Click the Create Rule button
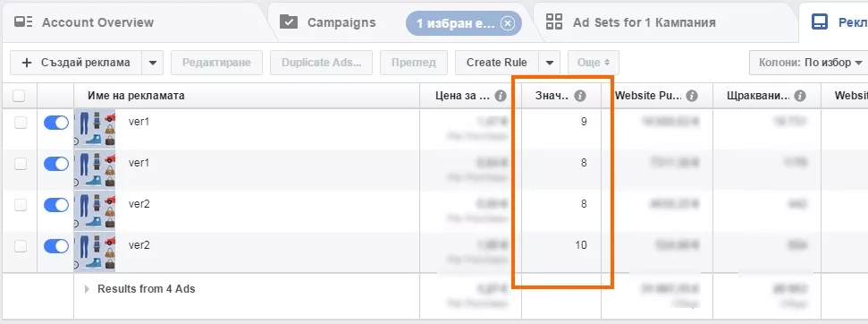 tap(496, 63)
